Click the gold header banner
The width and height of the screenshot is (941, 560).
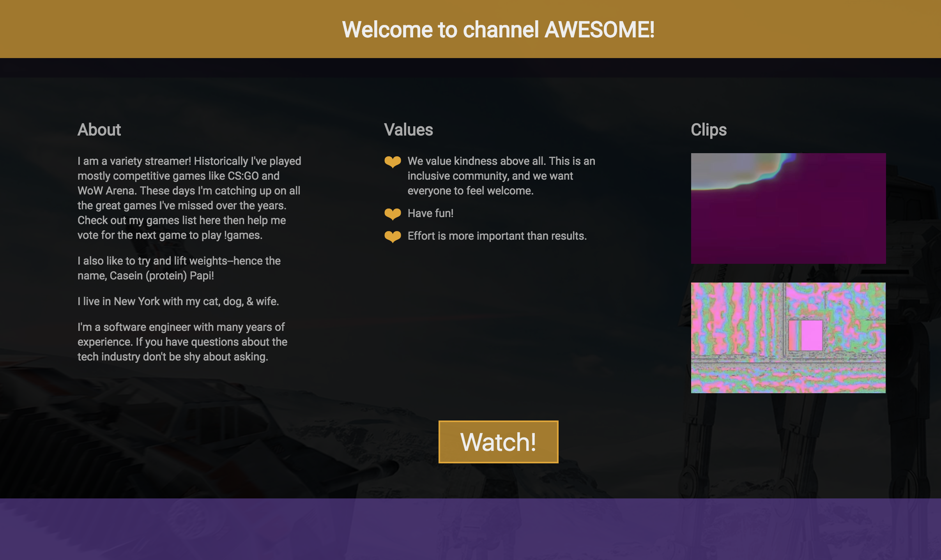pyautogui.click(x=156, y=29)
